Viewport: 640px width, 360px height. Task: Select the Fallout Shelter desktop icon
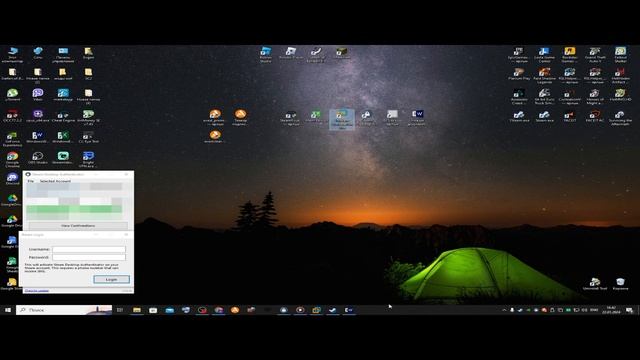pyautogui.click(x=620, y=54)
